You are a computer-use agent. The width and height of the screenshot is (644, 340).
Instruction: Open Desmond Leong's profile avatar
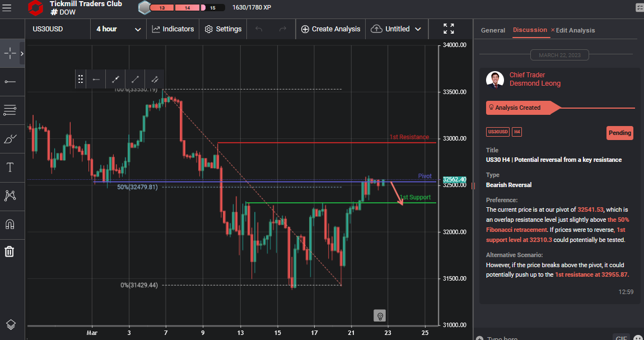495,80
